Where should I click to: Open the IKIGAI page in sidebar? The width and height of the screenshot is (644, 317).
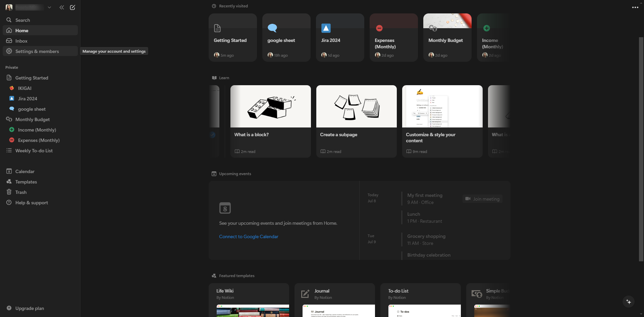point(24,88)
